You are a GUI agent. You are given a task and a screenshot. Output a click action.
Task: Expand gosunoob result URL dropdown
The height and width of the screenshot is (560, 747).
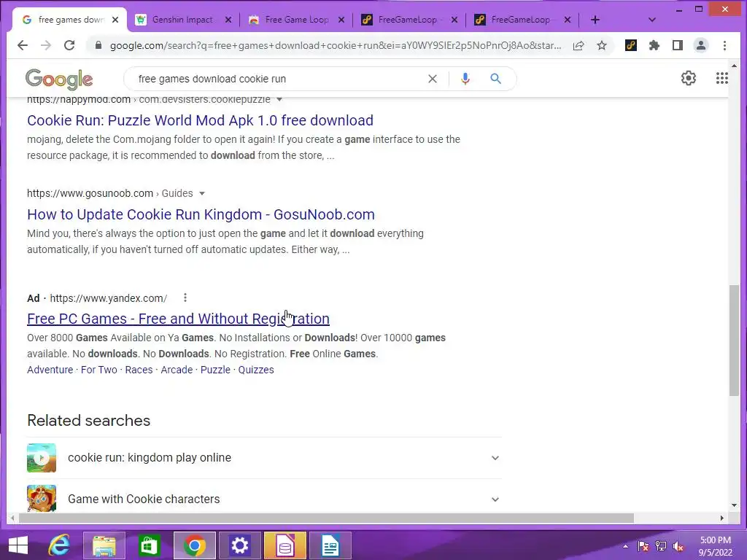[202, 193]
